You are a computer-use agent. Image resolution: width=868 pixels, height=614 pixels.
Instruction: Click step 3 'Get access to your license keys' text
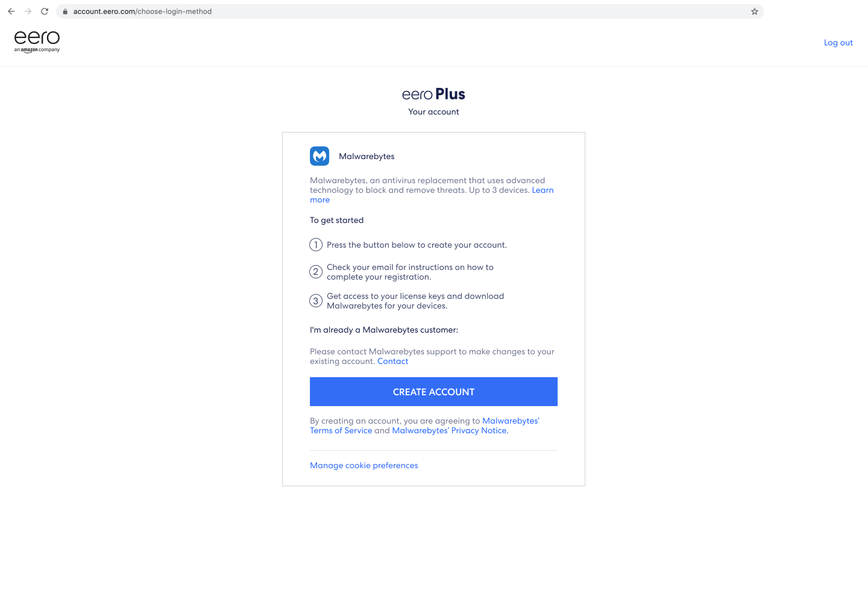pyautogui.click(x=415, y=301)
